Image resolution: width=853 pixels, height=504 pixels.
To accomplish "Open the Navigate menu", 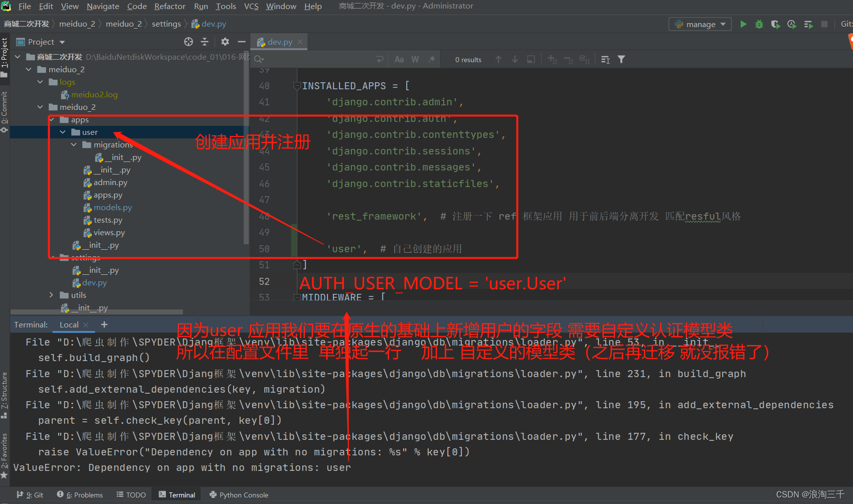I will pos(103,6).
